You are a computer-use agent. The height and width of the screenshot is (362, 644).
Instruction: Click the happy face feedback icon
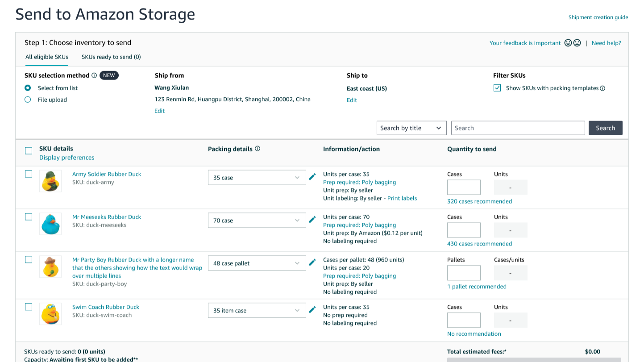[x=568, y=43]
